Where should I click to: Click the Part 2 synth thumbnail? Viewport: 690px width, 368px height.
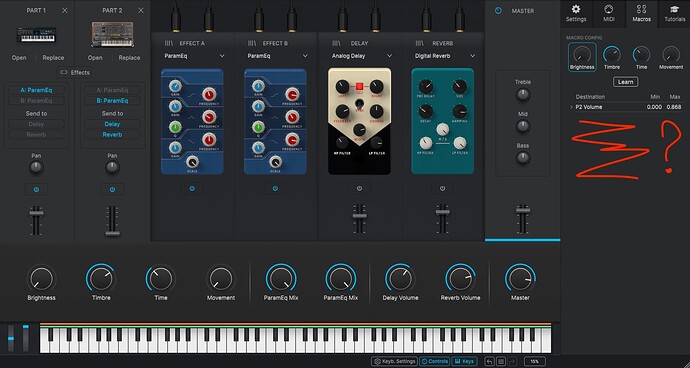pyautogui.click(x=112, y=34)
